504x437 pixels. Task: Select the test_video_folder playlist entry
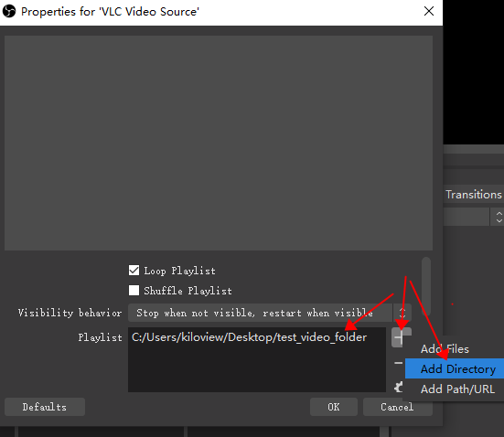click(x=249, y=337)
